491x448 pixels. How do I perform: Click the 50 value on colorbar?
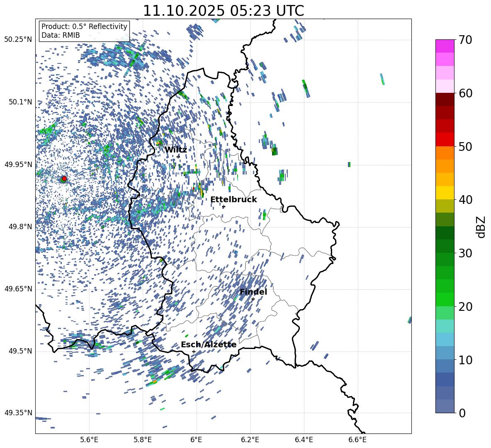(x=465, y=146)
